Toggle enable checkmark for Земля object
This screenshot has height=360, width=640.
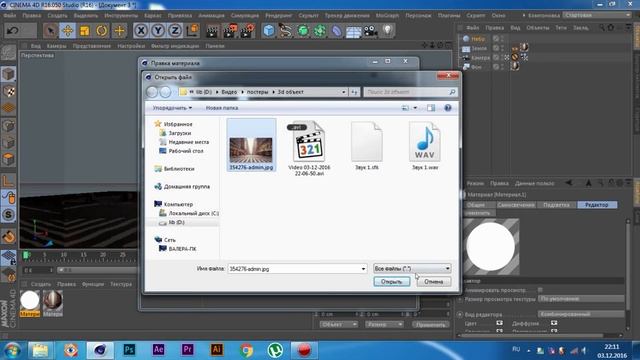click(x=496, y=48)
